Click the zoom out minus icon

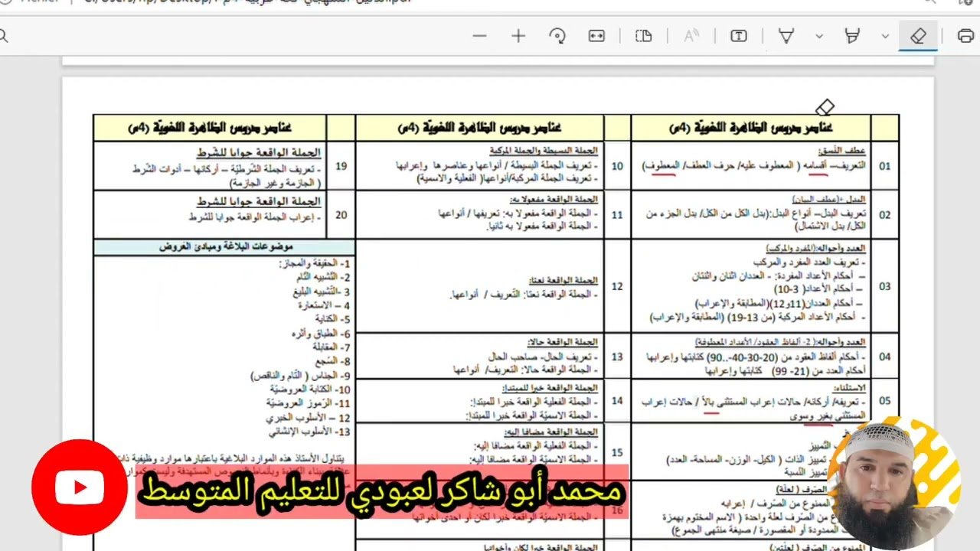[480, 36]
